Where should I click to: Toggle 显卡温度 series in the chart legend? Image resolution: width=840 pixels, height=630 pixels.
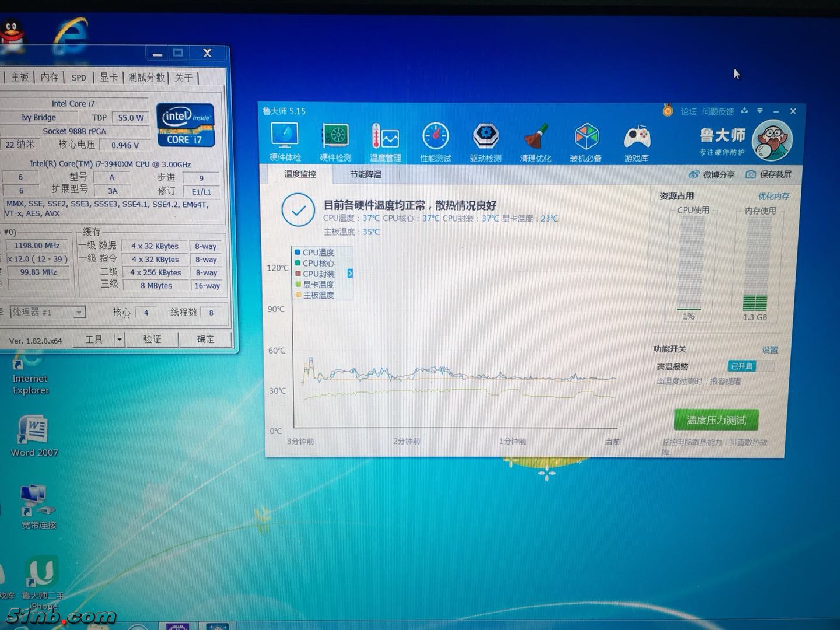[x=314, y=285]
